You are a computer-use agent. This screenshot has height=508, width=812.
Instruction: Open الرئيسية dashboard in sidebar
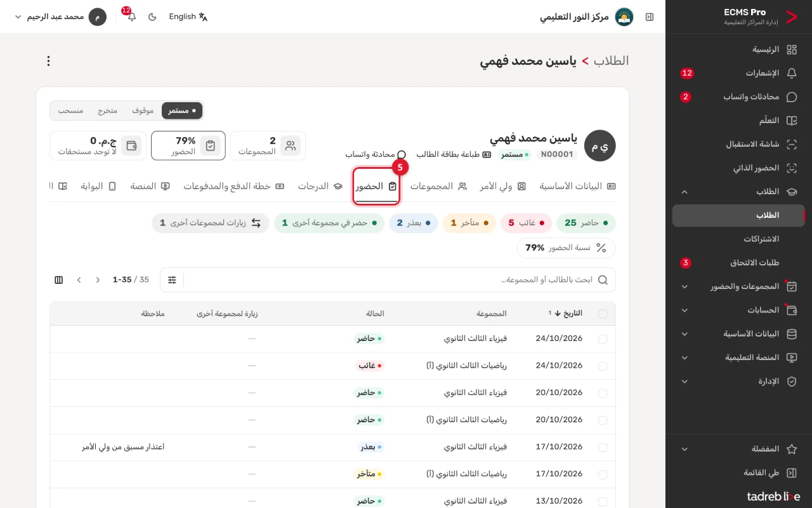coord(738,50)
